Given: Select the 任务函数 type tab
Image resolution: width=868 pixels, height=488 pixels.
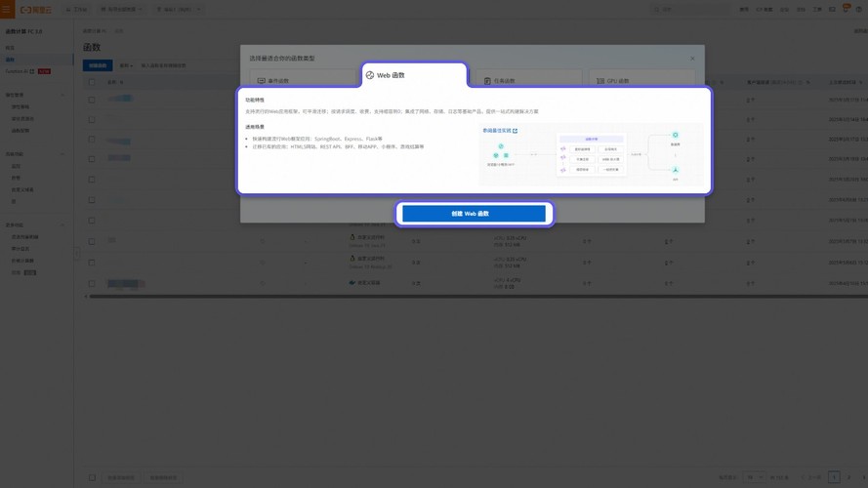Looking at the screenshot, I should (528, 79).
